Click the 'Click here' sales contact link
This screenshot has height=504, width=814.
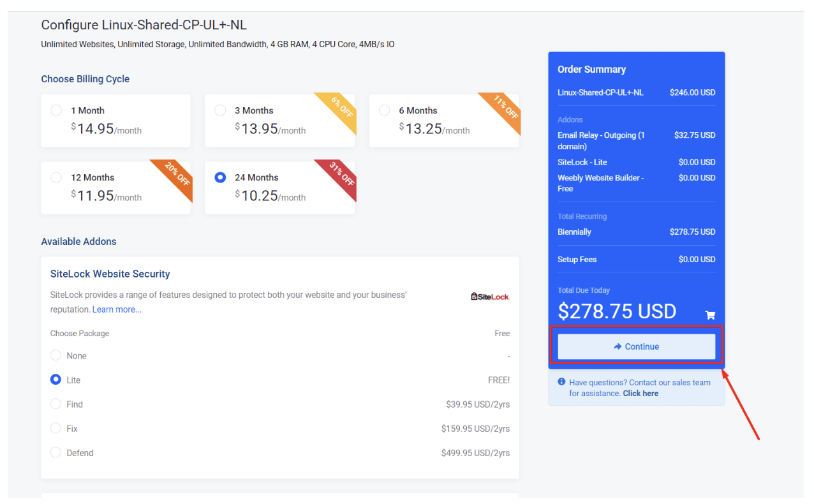tap(640, 393)
